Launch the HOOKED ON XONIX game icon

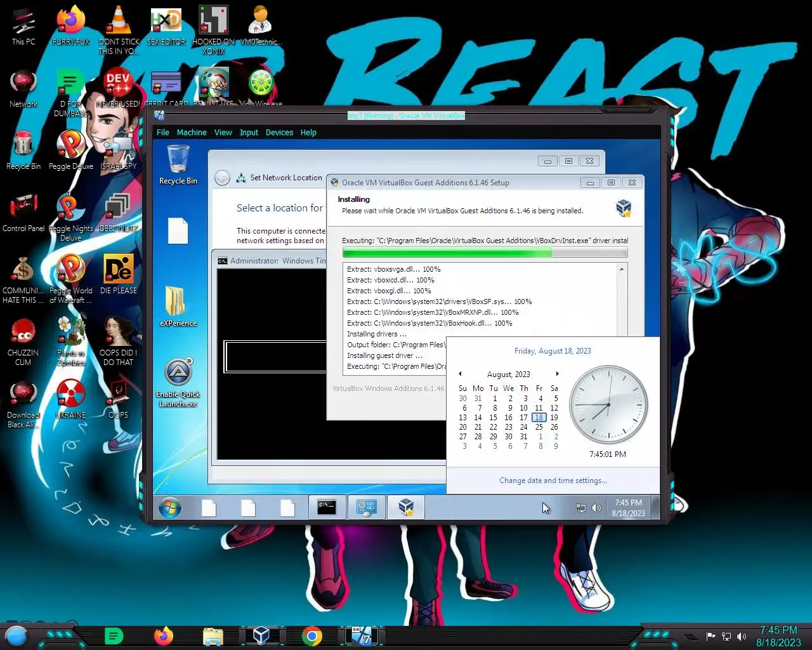(x=214, y=30)
